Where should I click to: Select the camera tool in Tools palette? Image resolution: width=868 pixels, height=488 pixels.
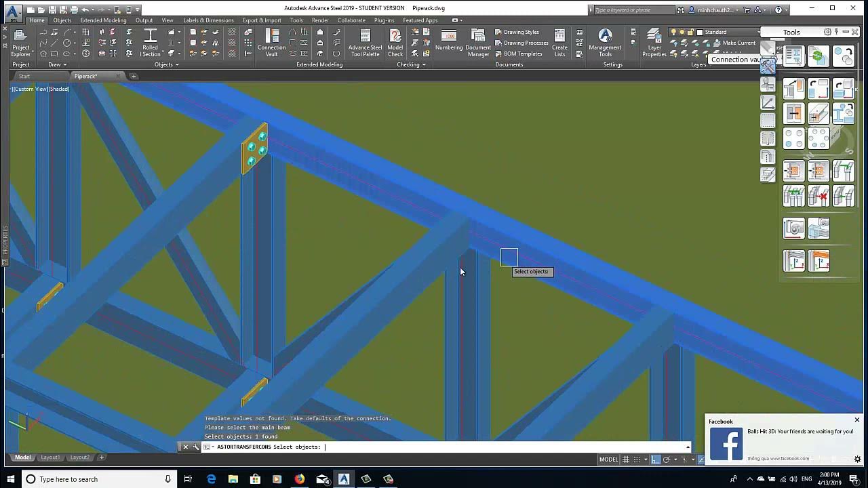793,228
